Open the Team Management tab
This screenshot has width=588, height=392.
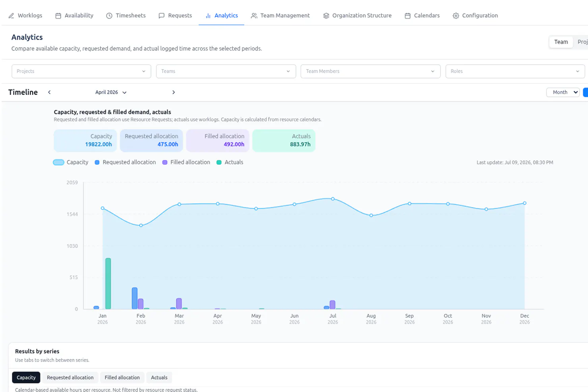tap(280, 15)
